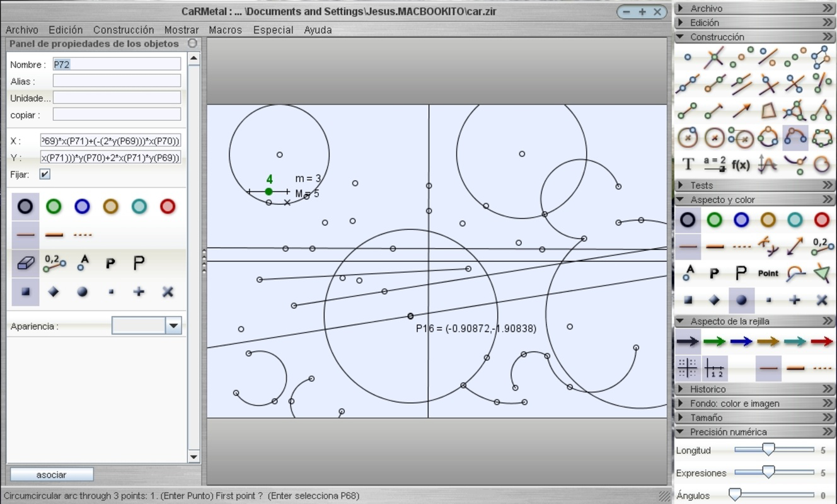The width and height of the screenshot is (837, 504).
Task: Choose cross point shape in properties panel
Action: tap(139, 292)
